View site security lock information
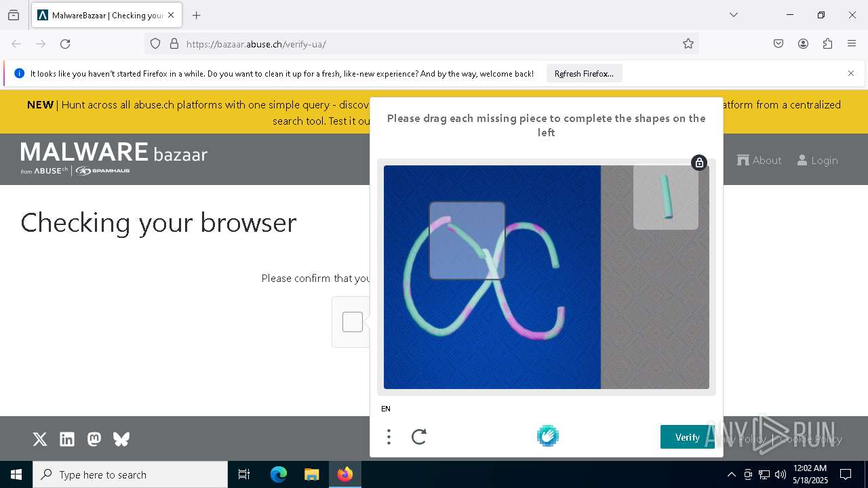Image resolution: width=868 pixels, height=488 pixels. [x=174, y=44]
